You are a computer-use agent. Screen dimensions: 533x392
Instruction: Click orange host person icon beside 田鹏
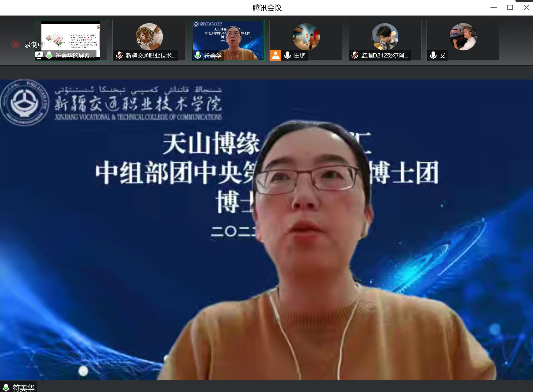coord(276,56)
